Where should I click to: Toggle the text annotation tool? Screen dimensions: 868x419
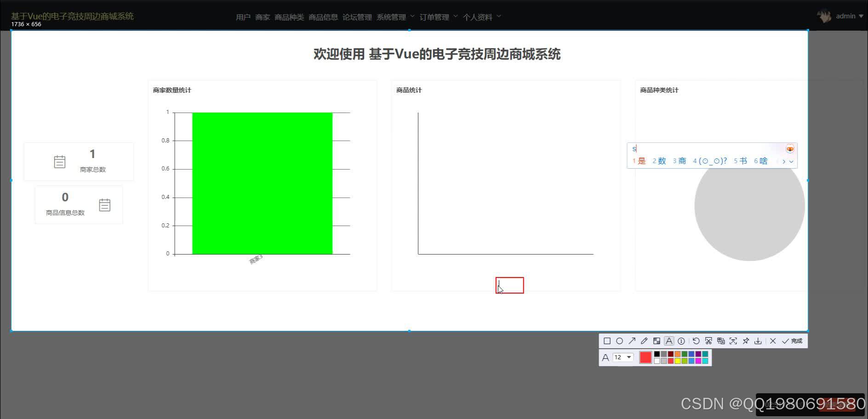[669, 341]
